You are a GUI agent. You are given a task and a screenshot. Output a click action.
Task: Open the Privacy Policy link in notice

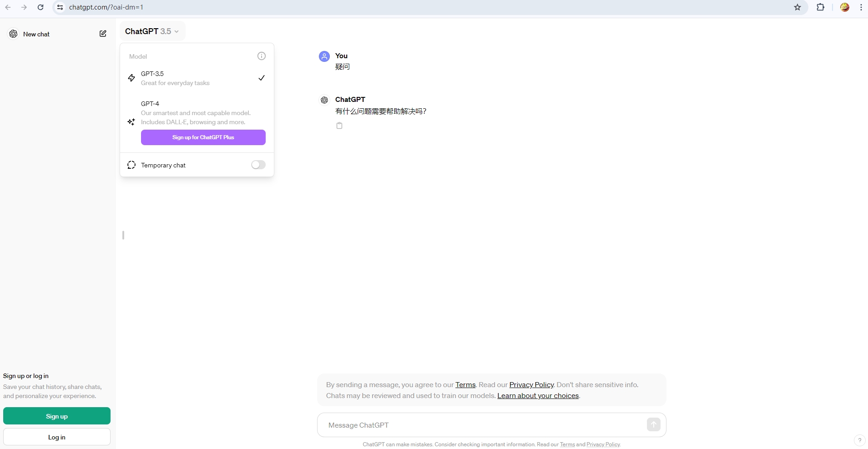pos(531,385)
